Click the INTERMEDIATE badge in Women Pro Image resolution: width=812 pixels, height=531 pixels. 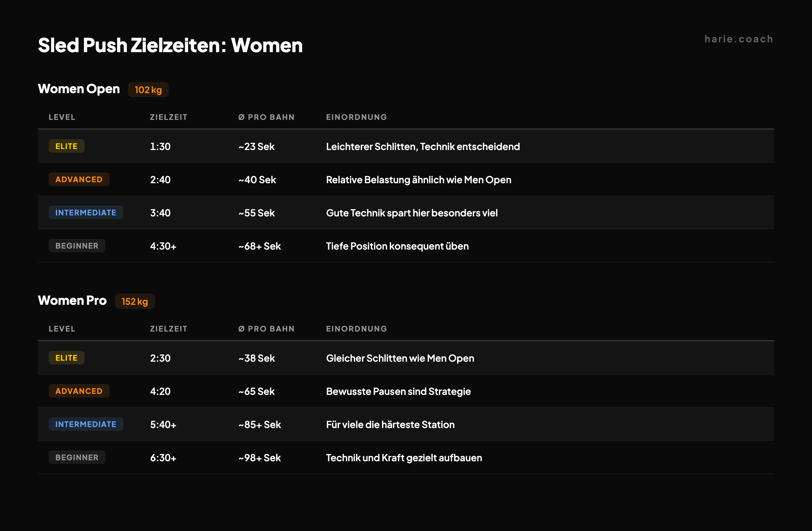pos(86,424)
